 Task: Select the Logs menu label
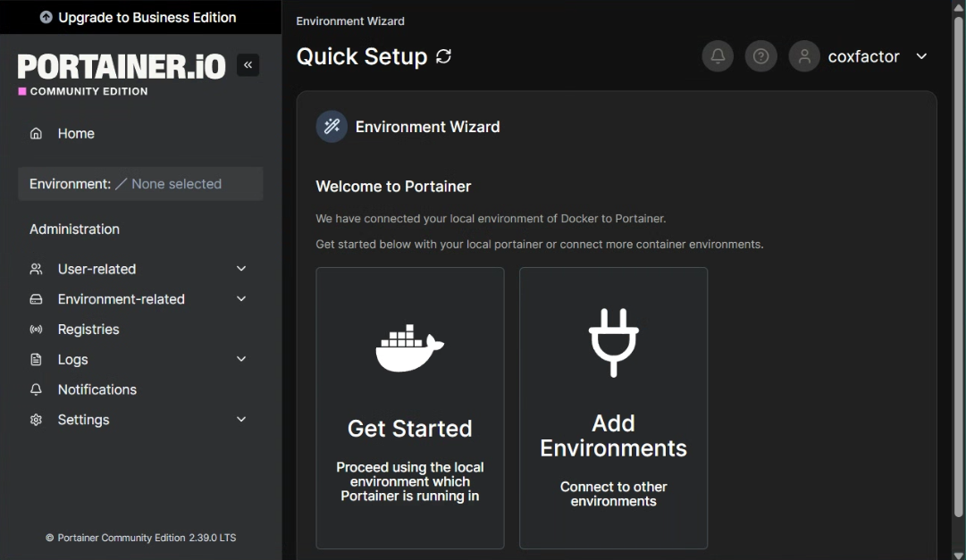(x=72, y=360)
